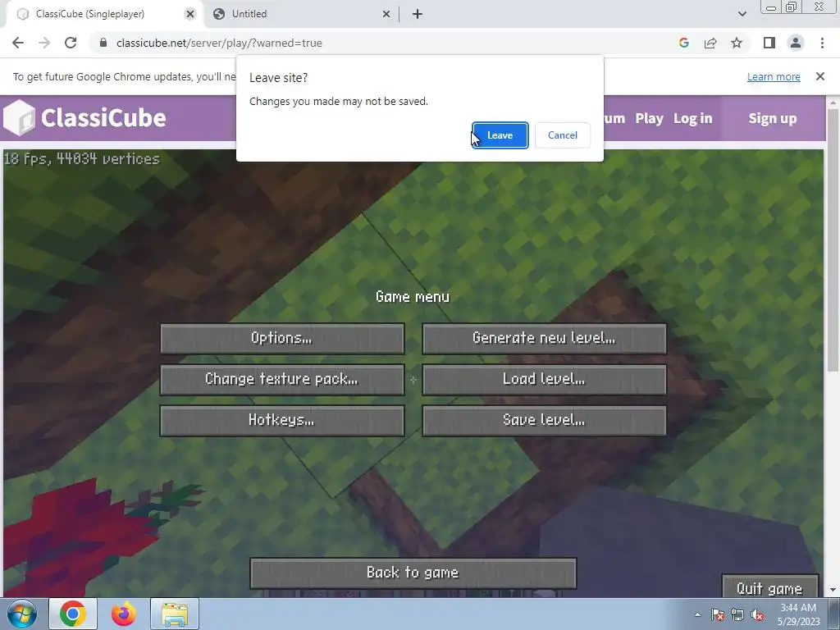Open Play in the ClassiCube header
This screenshot has width=840, height=630.
649,118
